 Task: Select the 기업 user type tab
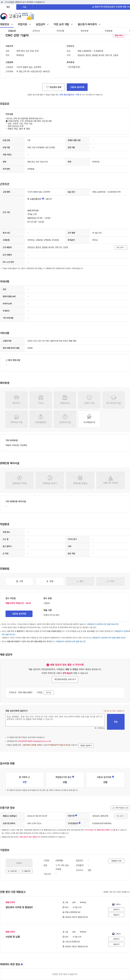click(24, 7)
